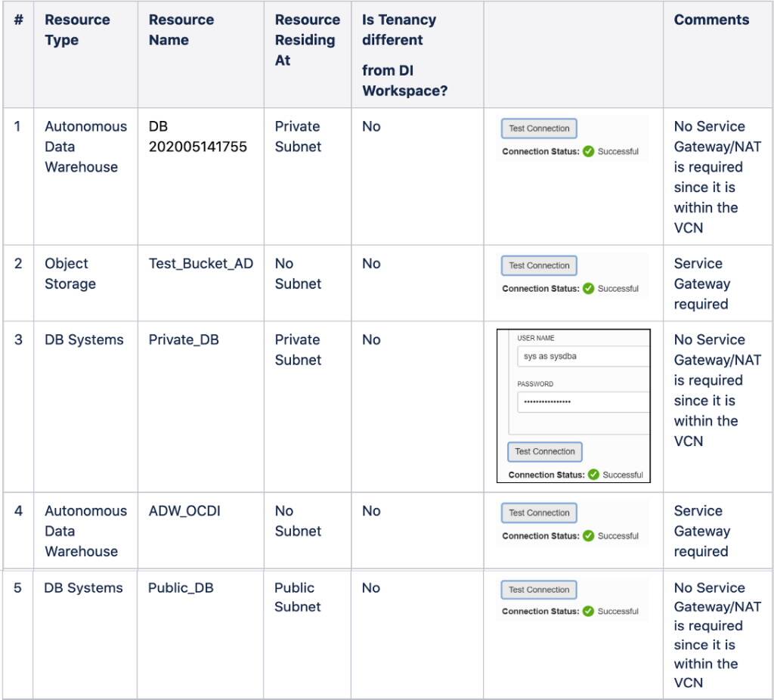
Task: Click the success checkmark for ADW_OCDI
Action: (x=589, y=535)
